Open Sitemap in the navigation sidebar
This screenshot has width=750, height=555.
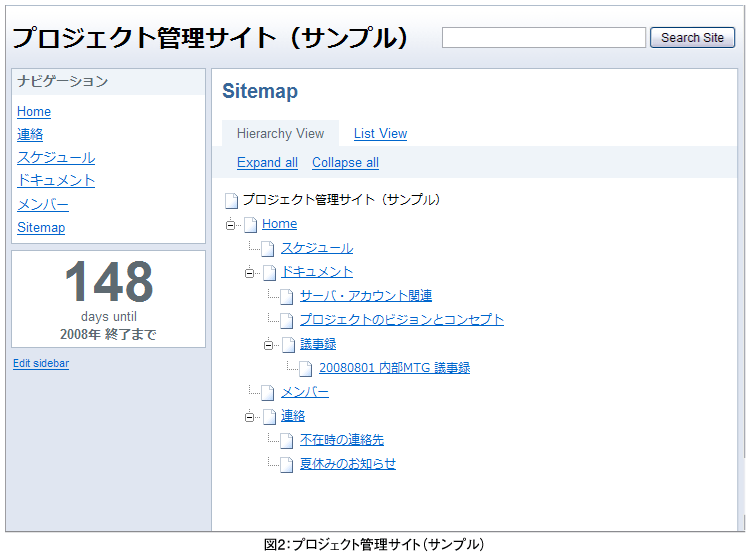(x=41, y=227)
